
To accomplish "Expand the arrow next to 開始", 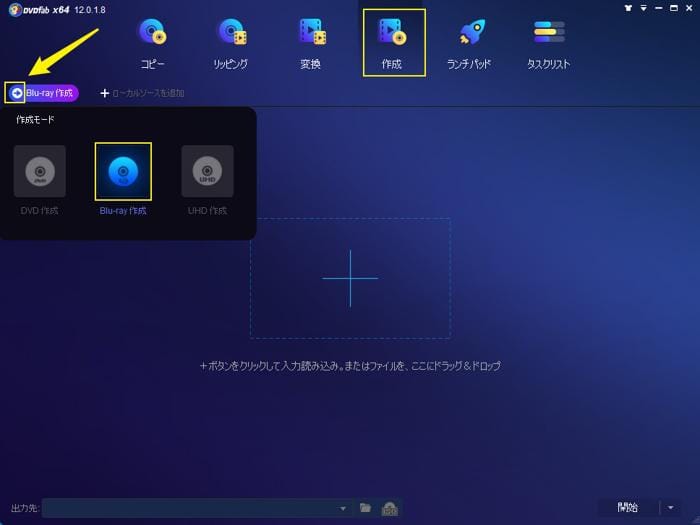I will coord(671,508).
